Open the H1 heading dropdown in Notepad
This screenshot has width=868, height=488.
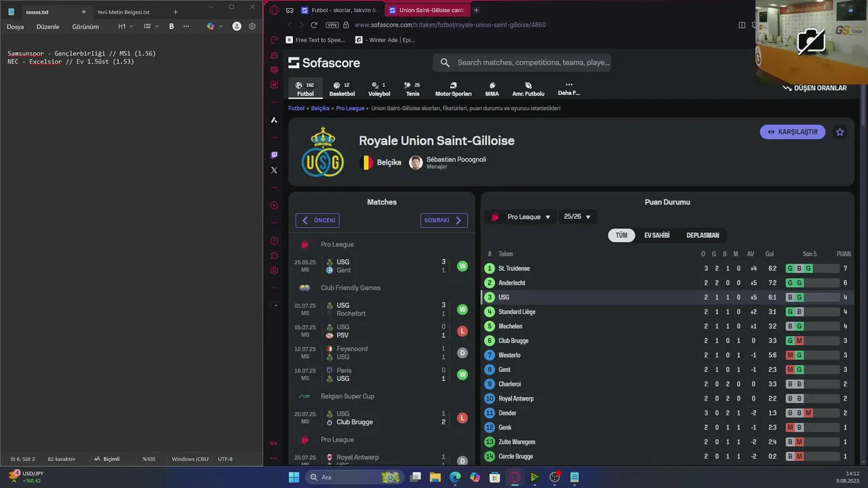coord(125,26)
